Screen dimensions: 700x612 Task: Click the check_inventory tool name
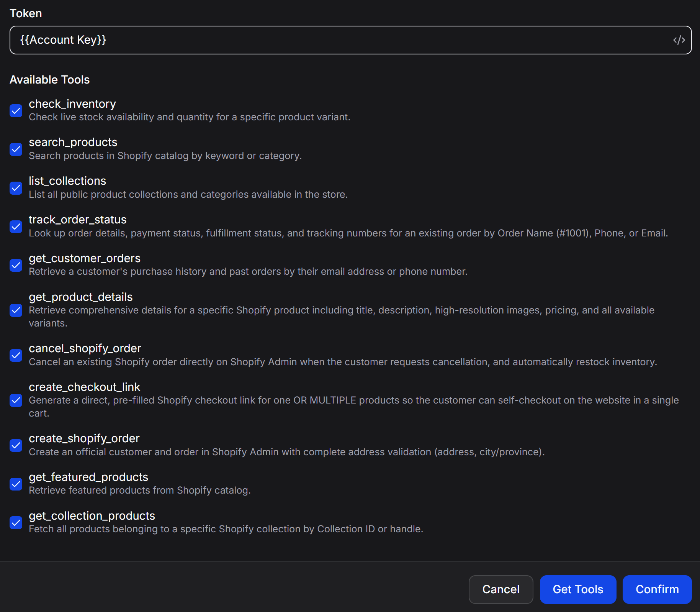point(72,104)
